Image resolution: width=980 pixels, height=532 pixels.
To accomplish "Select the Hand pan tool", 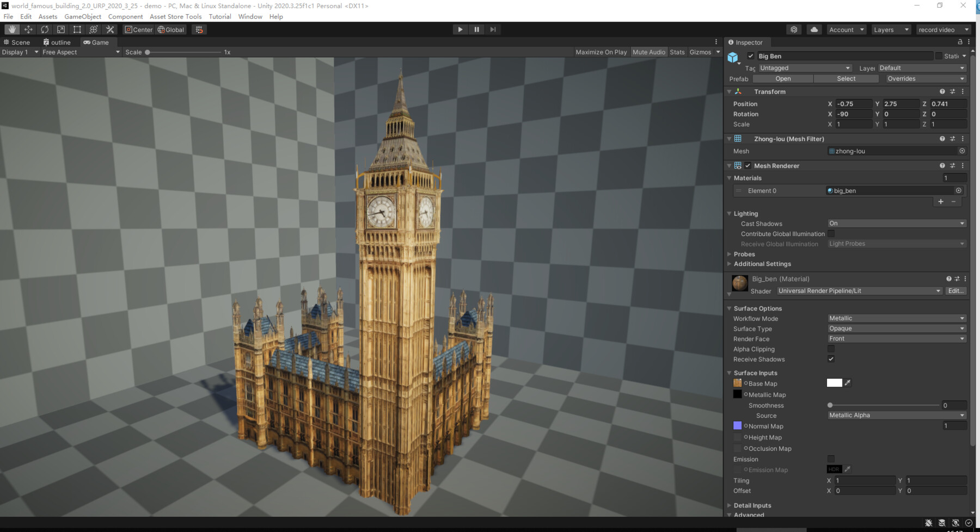I will point(11,29).
